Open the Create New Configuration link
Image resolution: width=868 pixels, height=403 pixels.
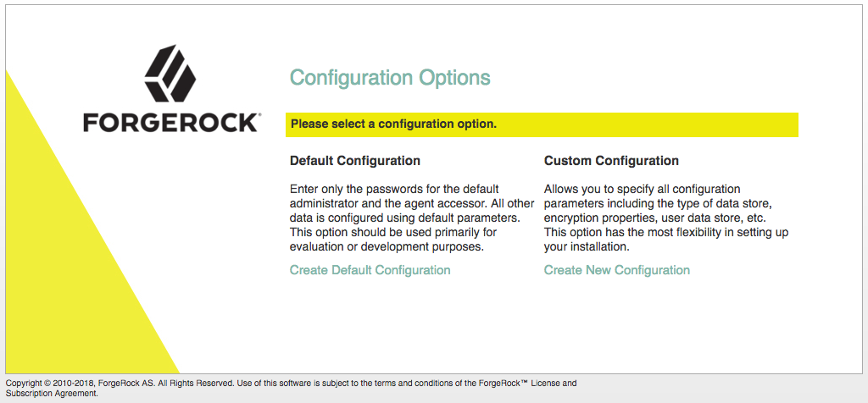[x=617, y=270]
